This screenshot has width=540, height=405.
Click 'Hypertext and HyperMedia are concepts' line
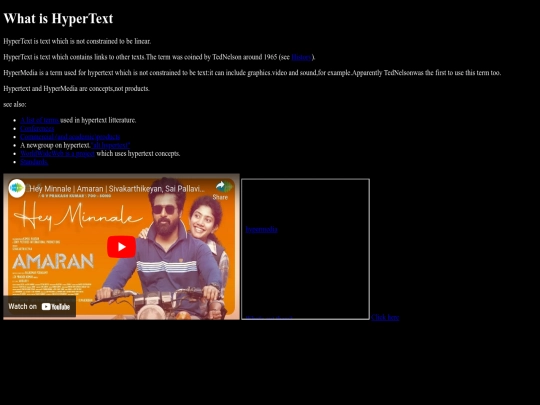click(76, 89)
